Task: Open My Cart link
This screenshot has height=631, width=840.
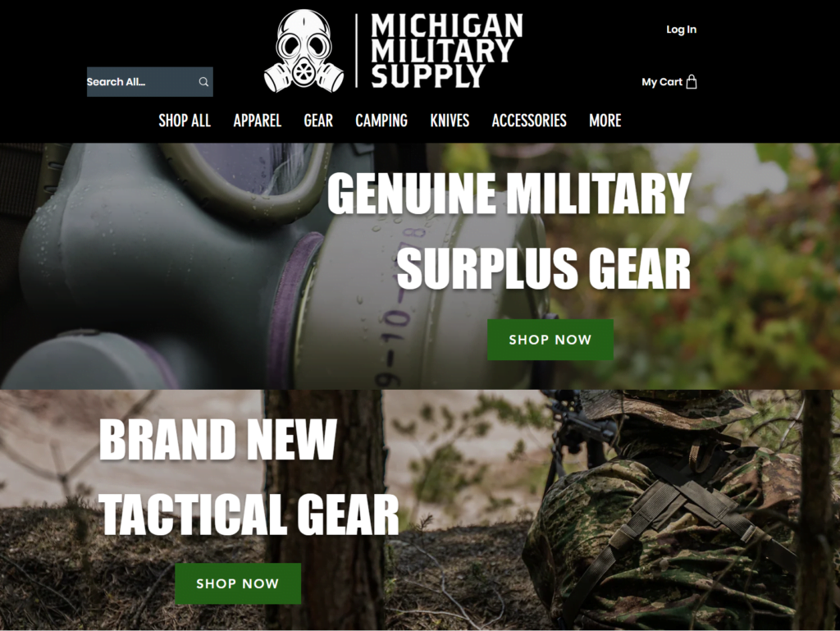Action: point(669,82)
